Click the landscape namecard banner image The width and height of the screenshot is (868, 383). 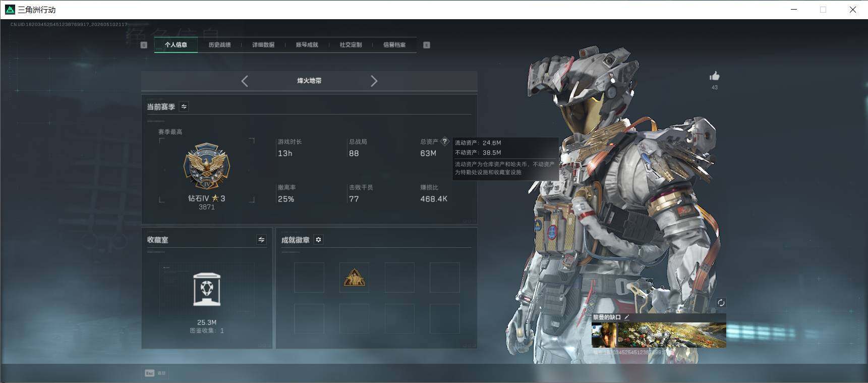pyautogui.click(x=672, y=335)
